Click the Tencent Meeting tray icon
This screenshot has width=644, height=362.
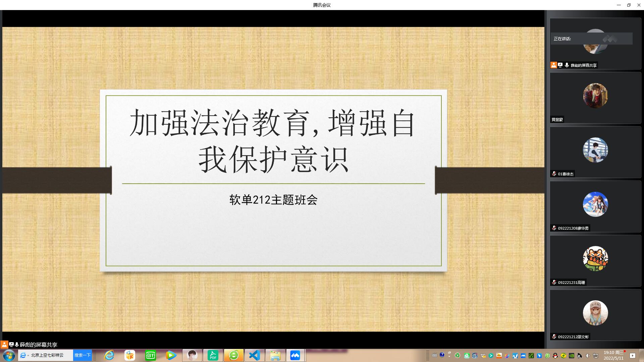[523, 356]
